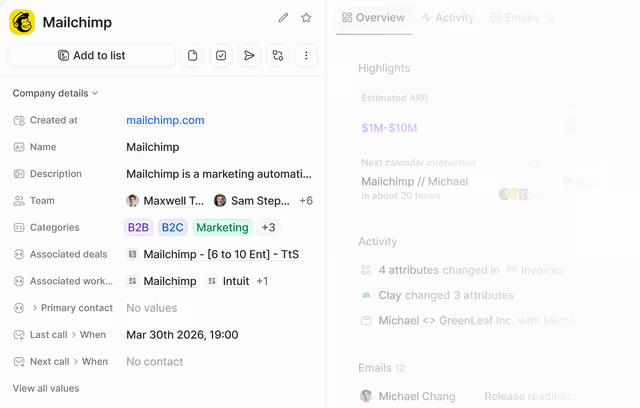Click the Add to list button
The height and width of the screenshot is (408, 640).
click(x=92, y=55)
